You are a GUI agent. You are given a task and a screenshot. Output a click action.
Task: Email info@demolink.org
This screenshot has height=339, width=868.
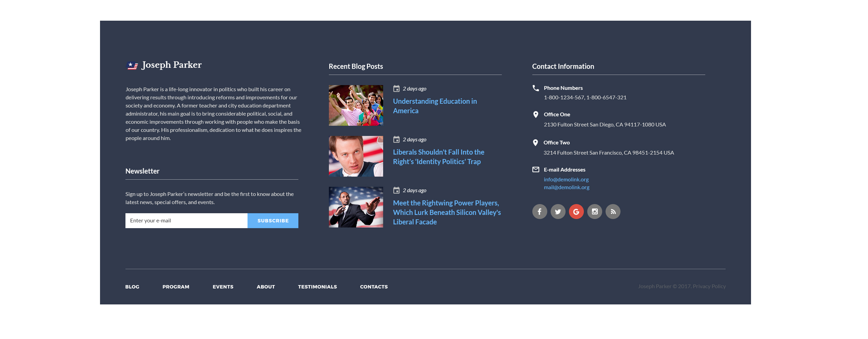point(566,179)
